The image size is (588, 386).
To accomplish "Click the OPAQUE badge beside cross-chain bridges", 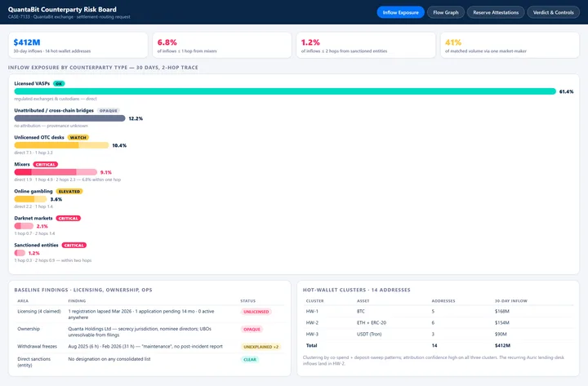I will click(x=109, y=110).
